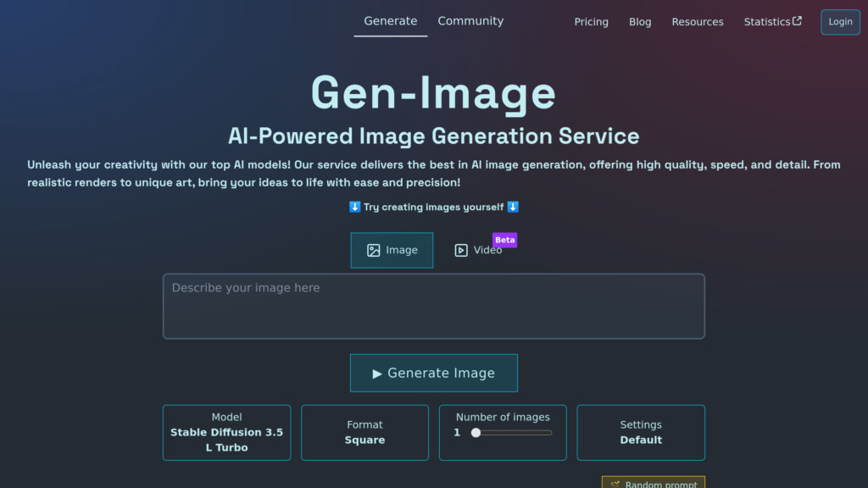Screen dimensions: 868x488
Task: Click the Beta badge on Video
Action: pos(505,240)
